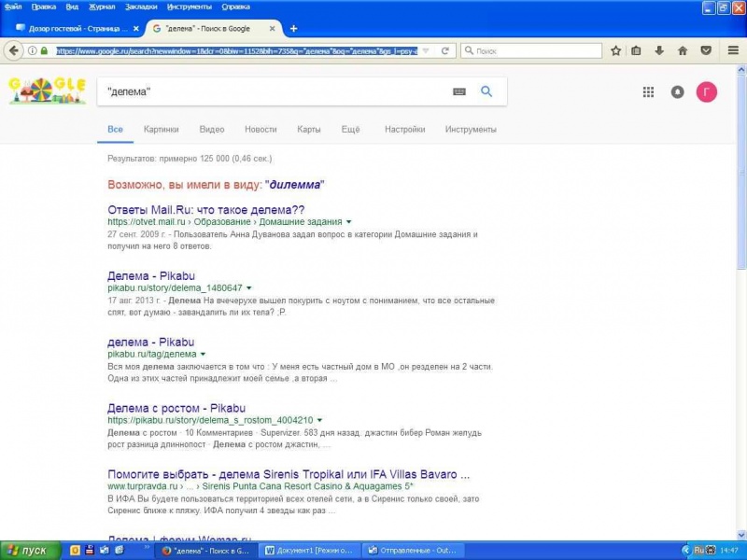Expand options arrow for otvet.mail.ru result
This screenshot has width=747, height=560.
(348, 222)
